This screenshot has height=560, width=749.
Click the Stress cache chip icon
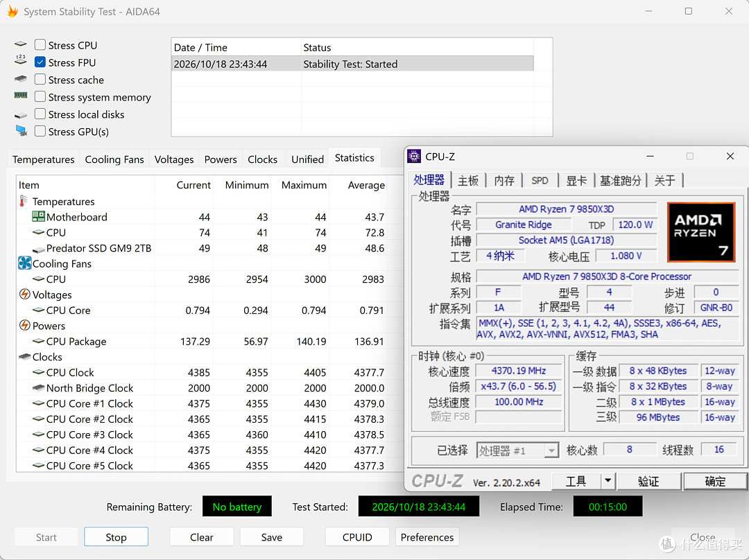coord(21,79)
